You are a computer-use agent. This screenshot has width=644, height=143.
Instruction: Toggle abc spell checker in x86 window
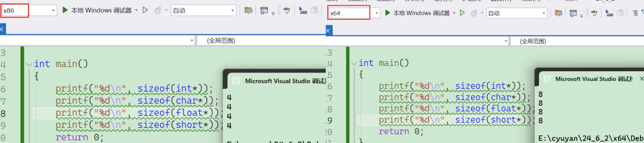(x=287, y=10)
